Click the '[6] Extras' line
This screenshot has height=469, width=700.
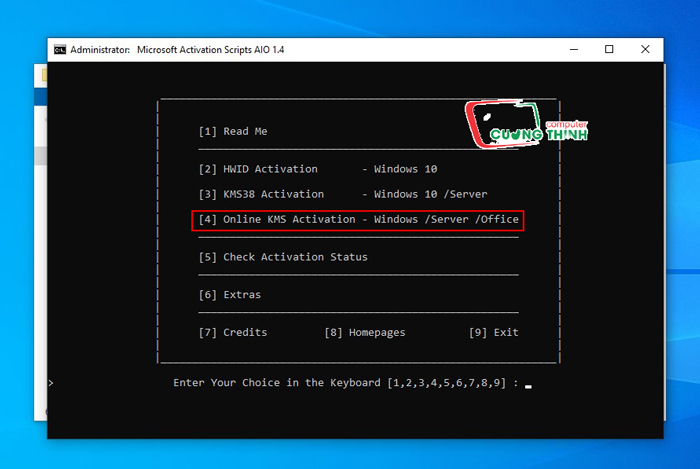coord(230,295)
